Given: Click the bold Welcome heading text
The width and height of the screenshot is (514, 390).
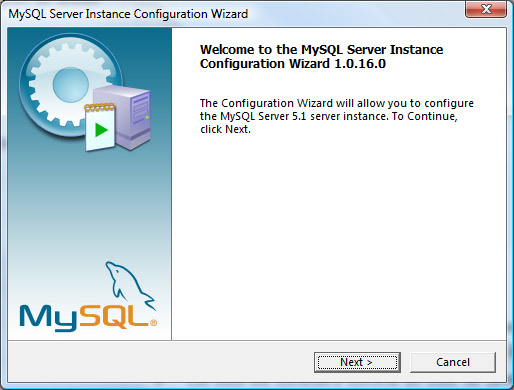Looking at the screenshot, I should click(321, 56).
